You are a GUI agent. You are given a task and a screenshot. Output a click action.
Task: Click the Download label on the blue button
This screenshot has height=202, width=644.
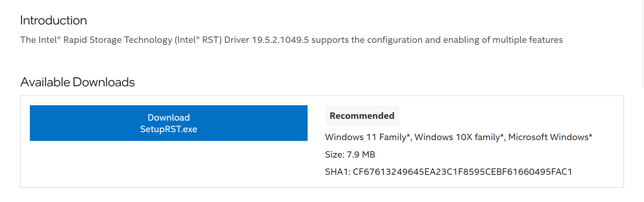(168, 117)
